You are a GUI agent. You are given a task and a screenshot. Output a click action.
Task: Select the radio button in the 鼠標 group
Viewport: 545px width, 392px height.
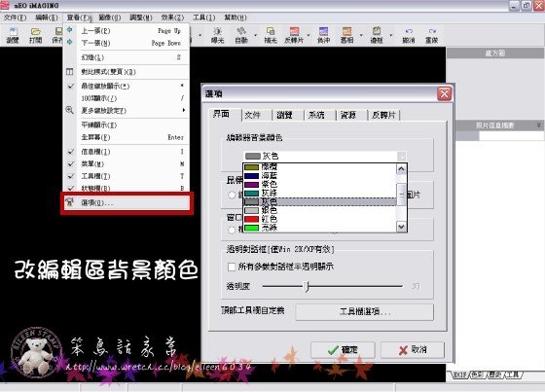click(x=232, y=195)
